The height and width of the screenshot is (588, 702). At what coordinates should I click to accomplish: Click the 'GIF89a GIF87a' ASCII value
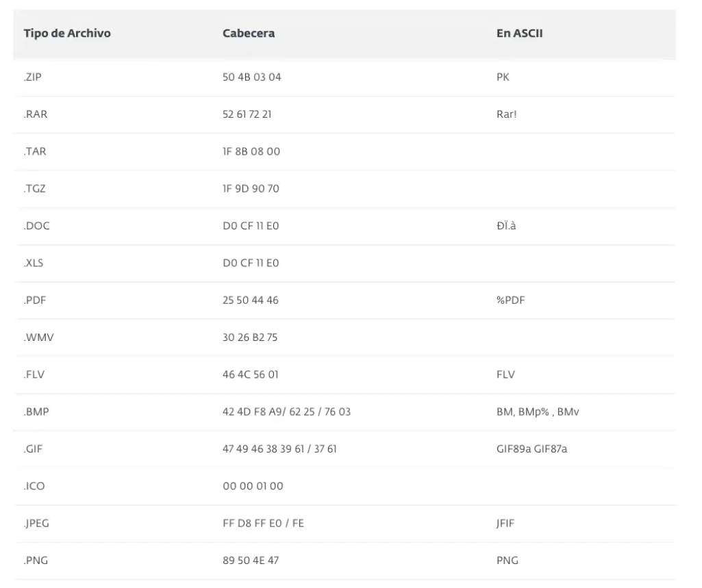coord(532,448)
